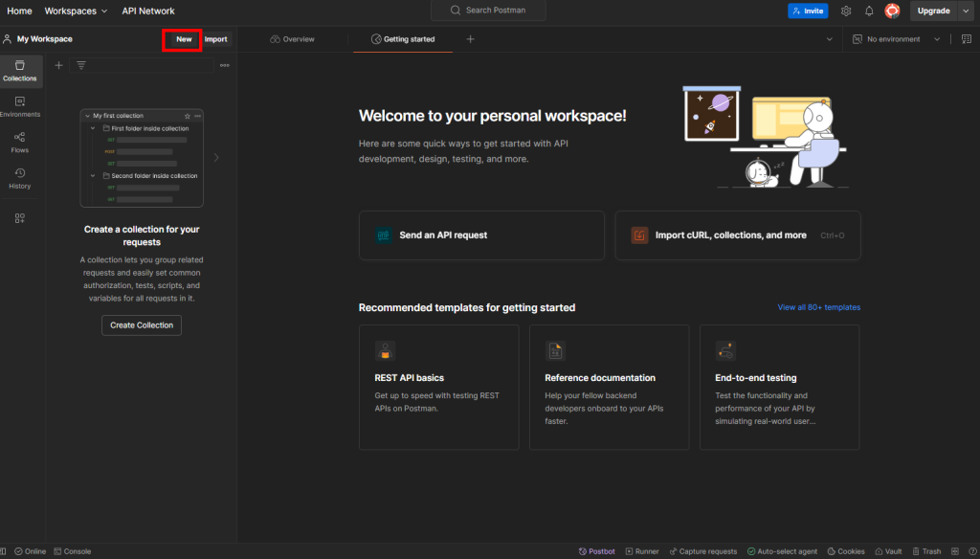Open Cookies manager in status bar
Screen dimensions: 980x559
[x=846, y=551]
